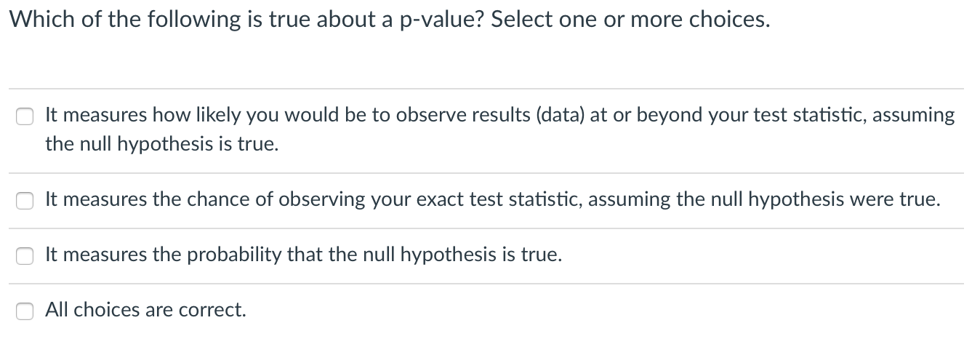Tick the 'exact test statistic' answer checkbox
This screenshot has height=355, width=980.
[x=25, y=200]
